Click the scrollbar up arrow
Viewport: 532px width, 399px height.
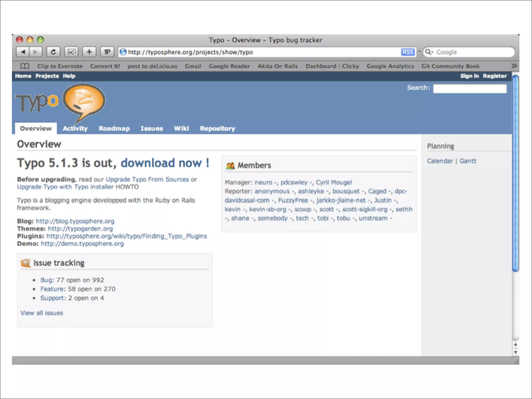pos(516,344)
